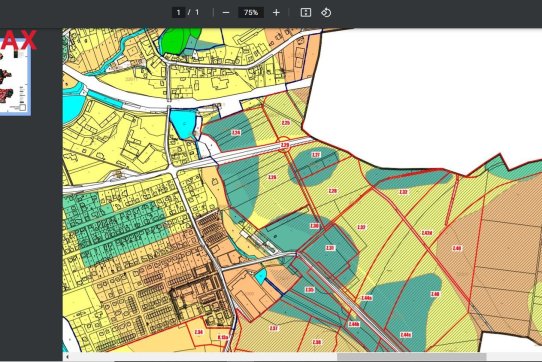Open the page 1 thumbnail in sidebar
The image size is (542, 362).
coord(14,78)
